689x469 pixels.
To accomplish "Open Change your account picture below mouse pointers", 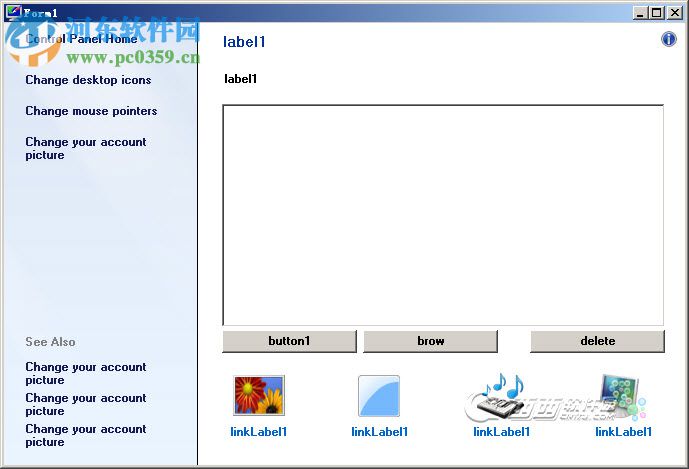I will [x=86, y=149].
